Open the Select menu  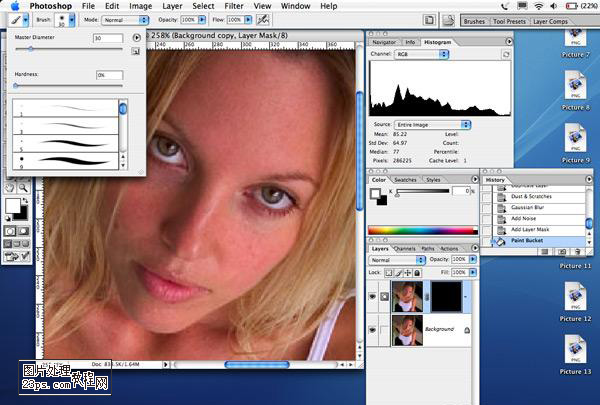point(203,6)
